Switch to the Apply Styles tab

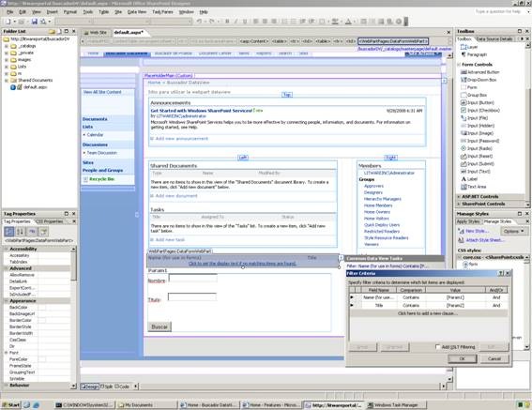pyautogui.click(x=468, y=221)
